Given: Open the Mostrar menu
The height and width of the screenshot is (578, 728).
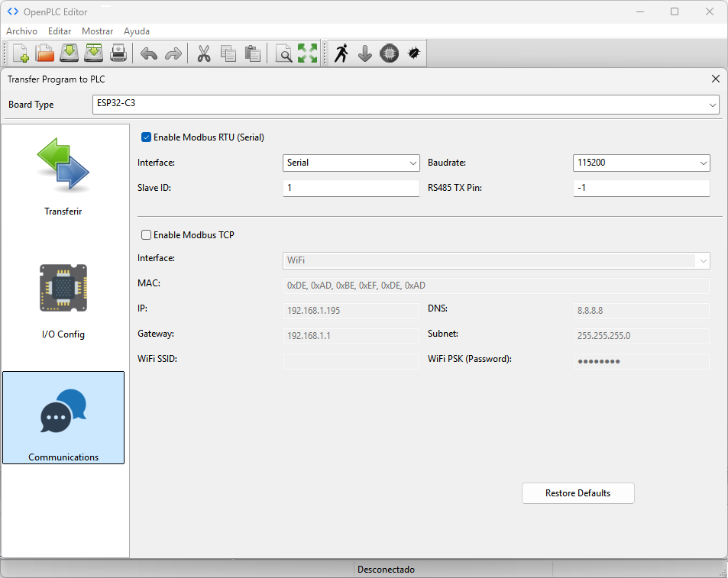Looking at the screenshot, I should 97,31.
